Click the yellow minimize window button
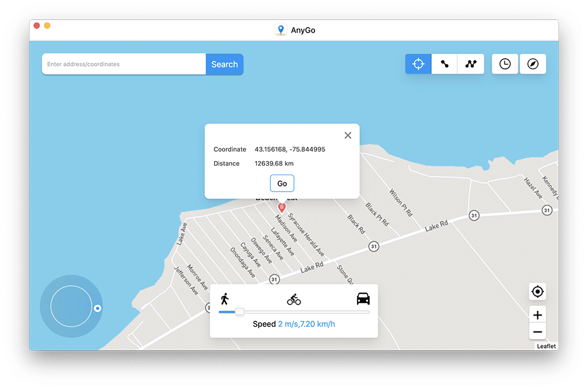Screen dimensions: 588x389 coord(47,25)
